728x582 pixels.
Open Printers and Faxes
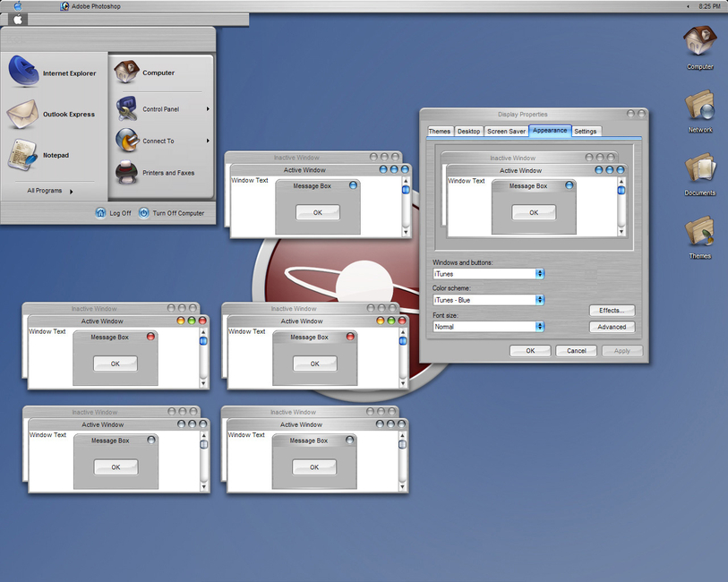click(x=155, y=173)
